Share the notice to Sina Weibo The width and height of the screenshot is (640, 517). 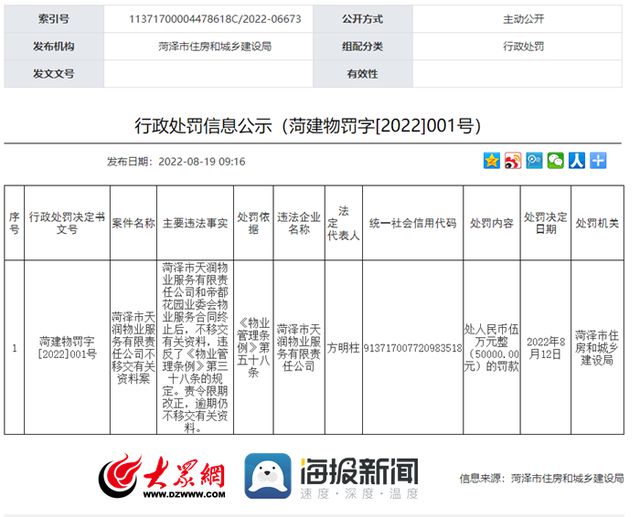[x=513, y=160]
